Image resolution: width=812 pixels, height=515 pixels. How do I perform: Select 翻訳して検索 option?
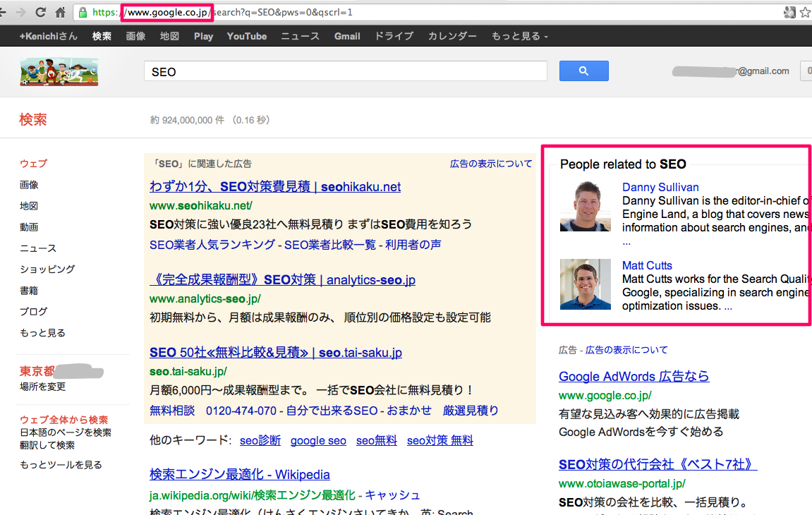coord(47,445)
